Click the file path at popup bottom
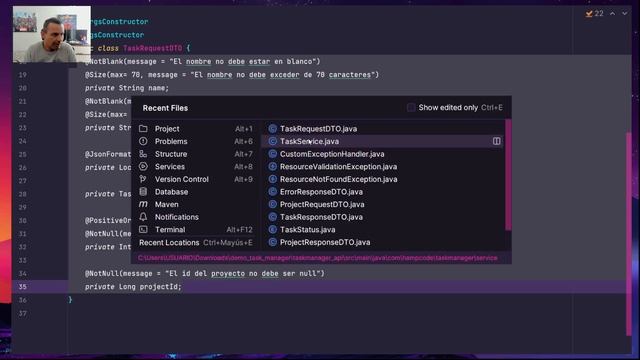Screen dimensions: 640x360 pyautogui.click(x=318, y=258)
